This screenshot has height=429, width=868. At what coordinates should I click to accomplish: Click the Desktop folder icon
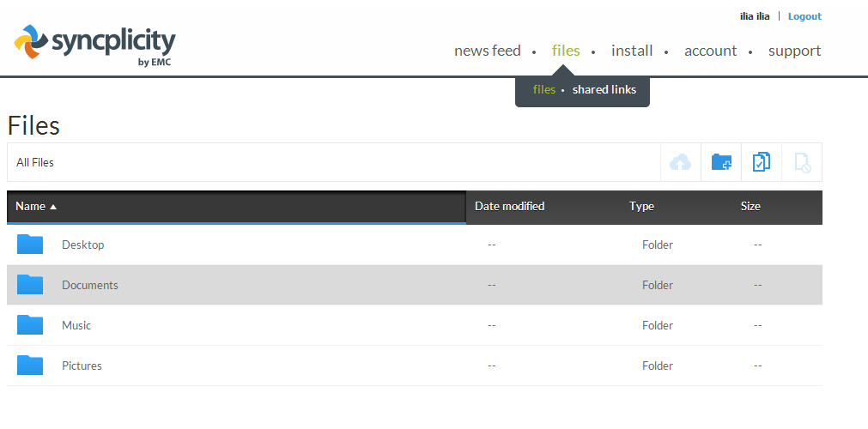click(x=30, y=245)
